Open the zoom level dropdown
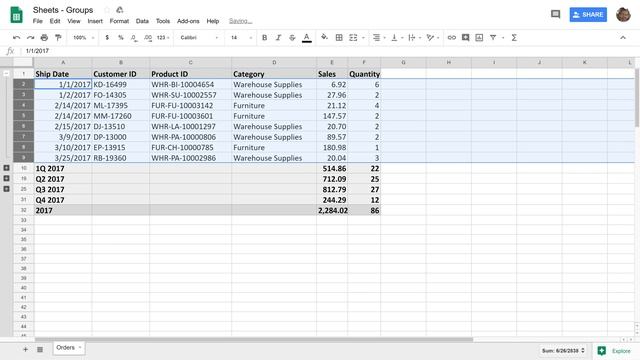The height and width of the screenshot is (360, 640). coord(84,38)
